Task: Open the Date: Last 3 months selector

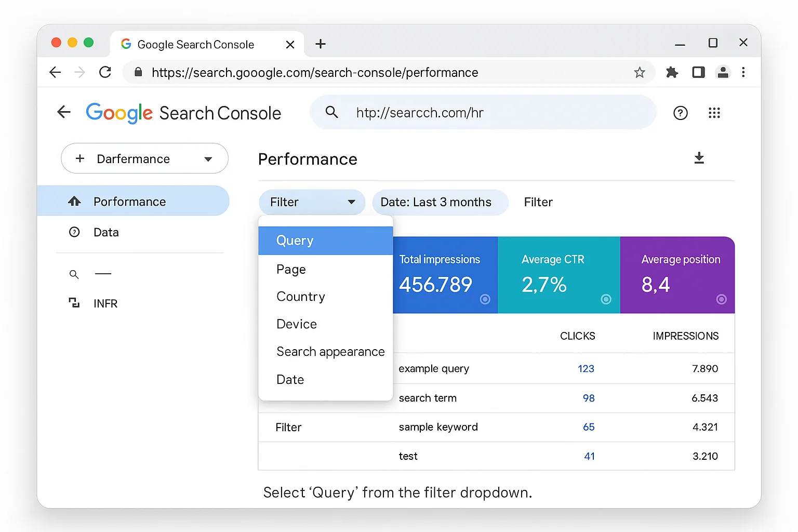Action: [x=440, y=202]
